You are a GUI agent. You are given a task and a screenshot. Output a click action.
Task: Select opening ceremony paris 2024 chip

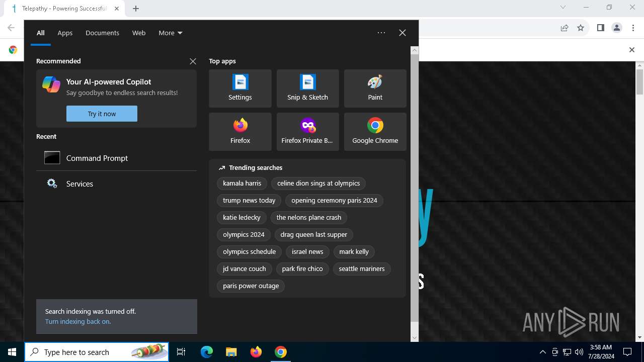[334, 201]
